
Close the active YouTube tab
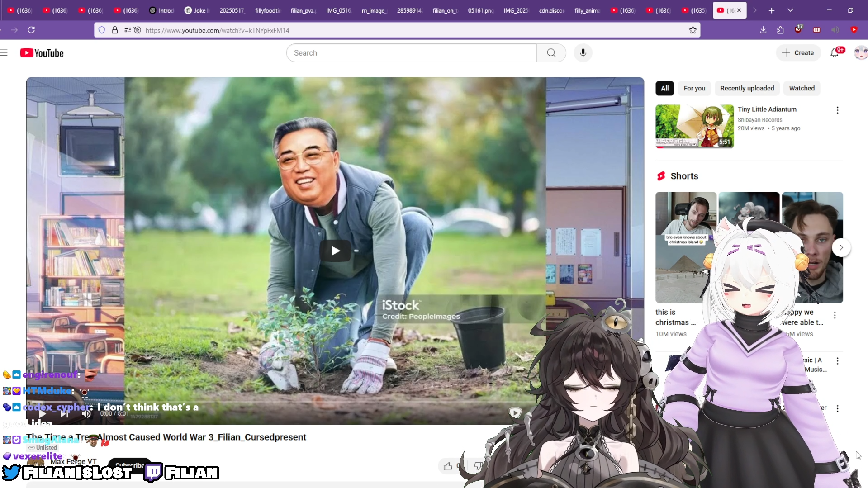point(739,10)
